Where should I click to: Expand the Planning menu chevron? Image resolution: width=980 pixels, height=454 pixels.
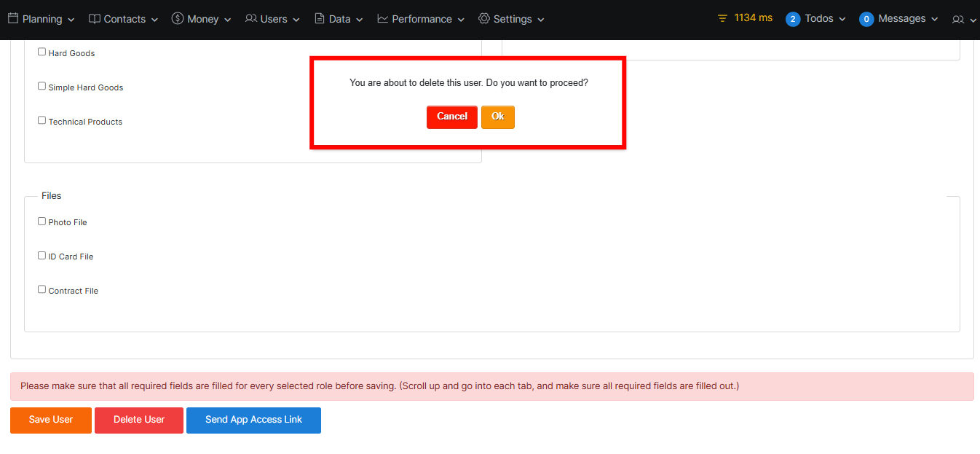tap(71, 20)
